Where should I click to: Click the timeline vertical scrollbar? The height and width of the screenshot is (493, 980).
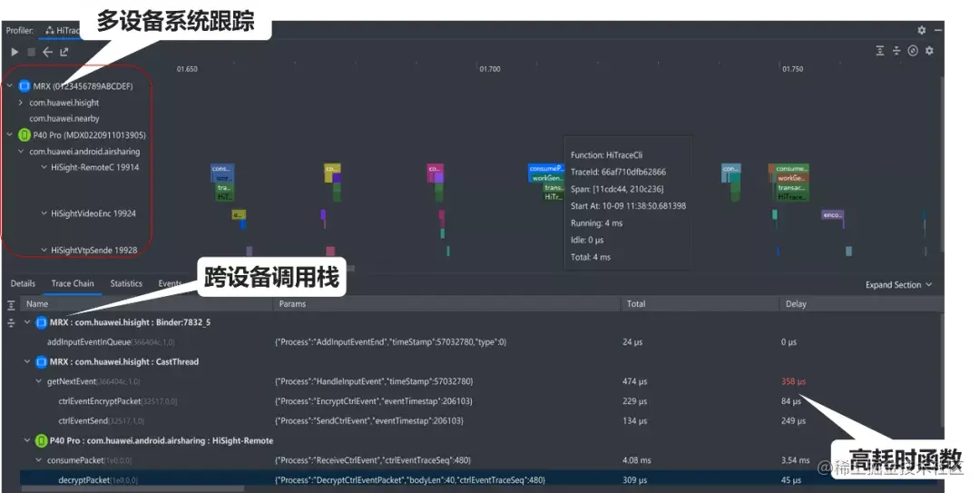(942, 166)
